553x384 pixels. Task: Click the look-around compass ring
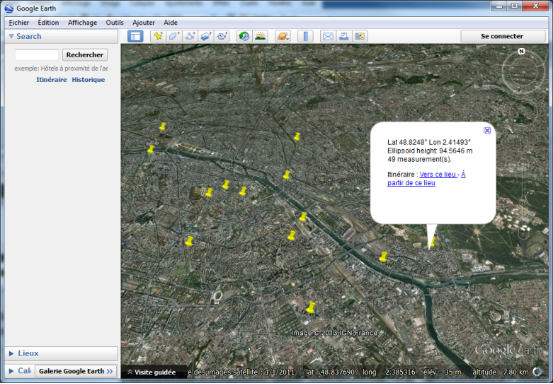tap(523, 72)
